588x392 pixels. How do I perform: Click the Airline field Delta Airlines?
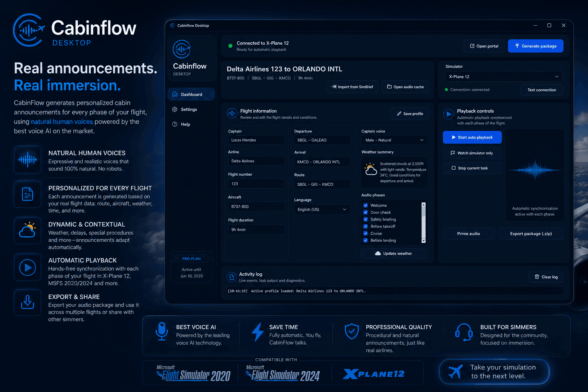(x=256, y=161)
